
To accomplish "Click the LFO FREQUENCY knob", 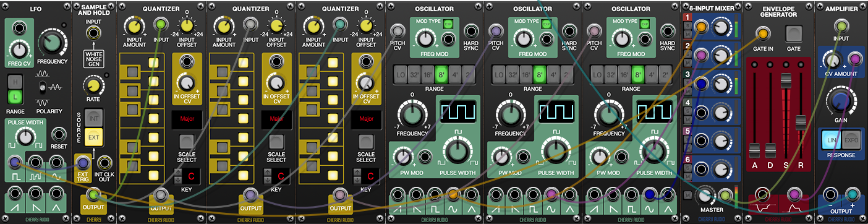I will pyautogui.click(x=53, y=42).
